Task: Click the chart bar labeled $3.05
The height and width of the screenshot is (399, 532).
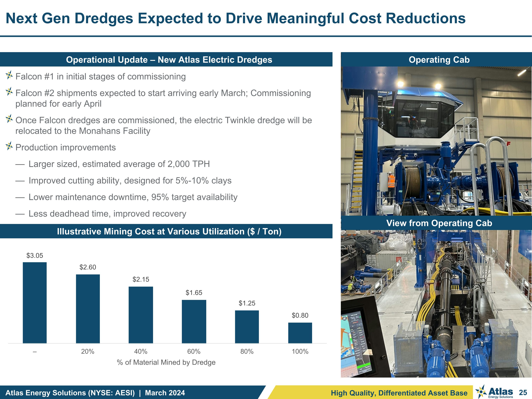Action: (x=35, y=303)
